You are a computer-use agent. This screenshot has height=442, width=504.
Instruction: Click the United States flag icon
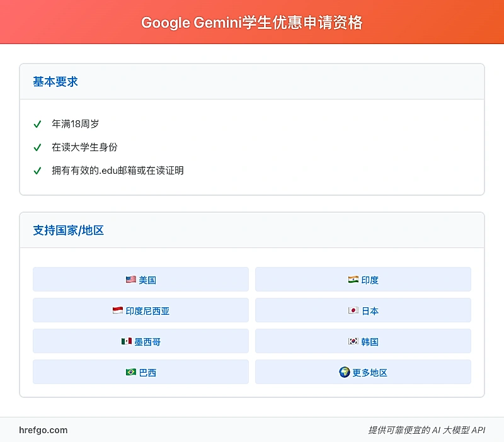pos(131,280)
